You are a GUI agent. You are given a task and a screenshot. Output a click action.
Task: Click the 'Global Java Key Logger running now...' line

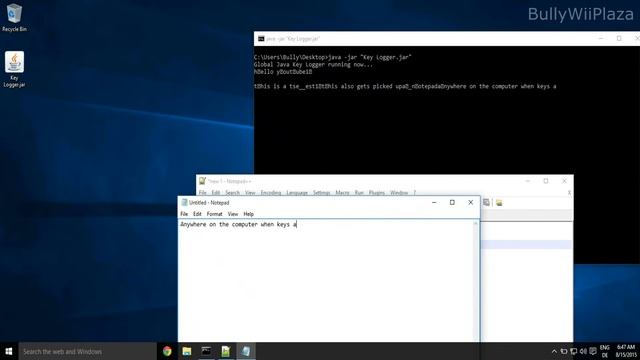click(313, 64)
